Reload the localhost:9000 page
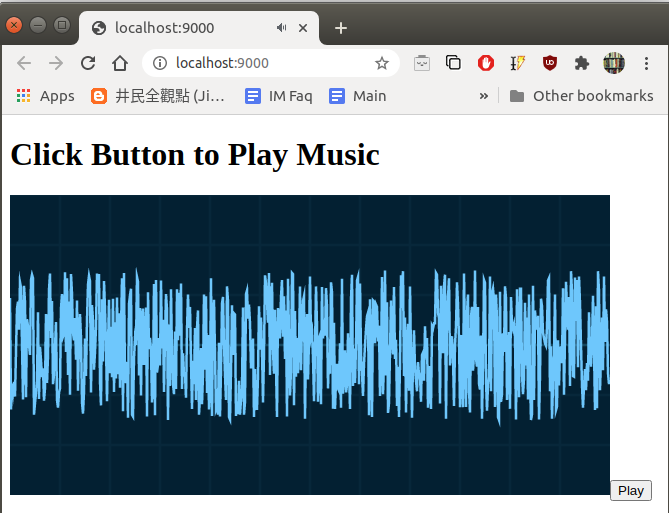The width and height of the screenshot is (669, 513). pyautogui.click(x=88, y=63)
